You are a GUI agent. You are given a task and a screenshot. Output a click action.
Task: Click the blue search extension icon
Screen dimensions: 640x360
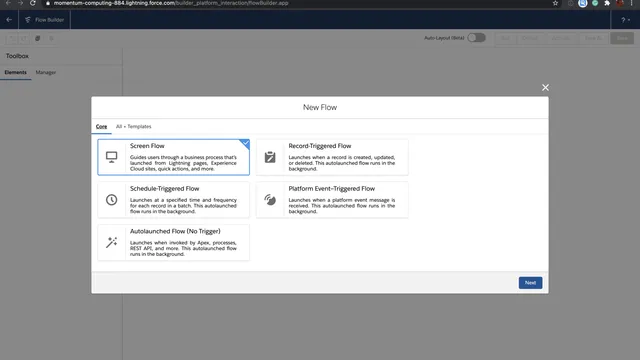tap(582, 3)
